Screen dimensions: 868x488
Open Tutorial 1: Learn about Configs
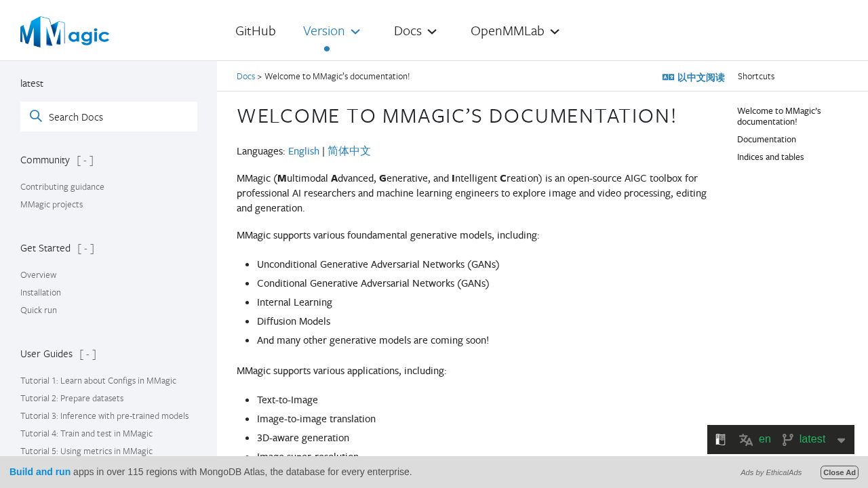click(x=98, y=380)
